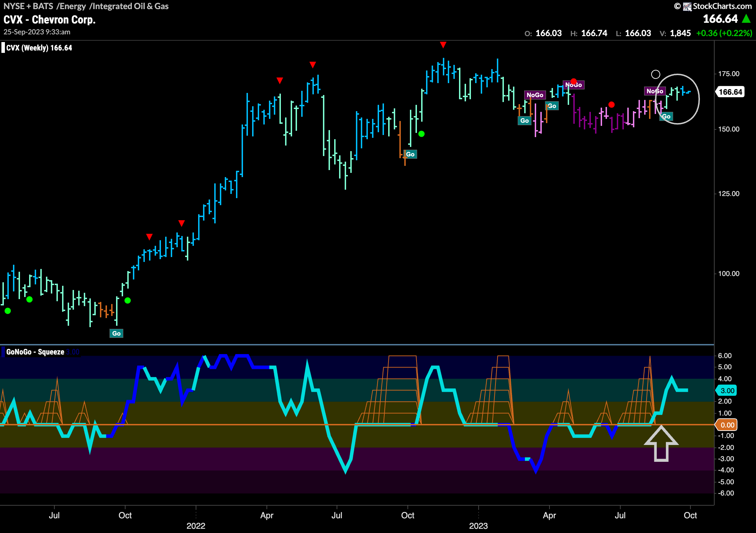
Task: Click the CVX (Weekly) 166.64 legend
Action: tap(39, 48)
